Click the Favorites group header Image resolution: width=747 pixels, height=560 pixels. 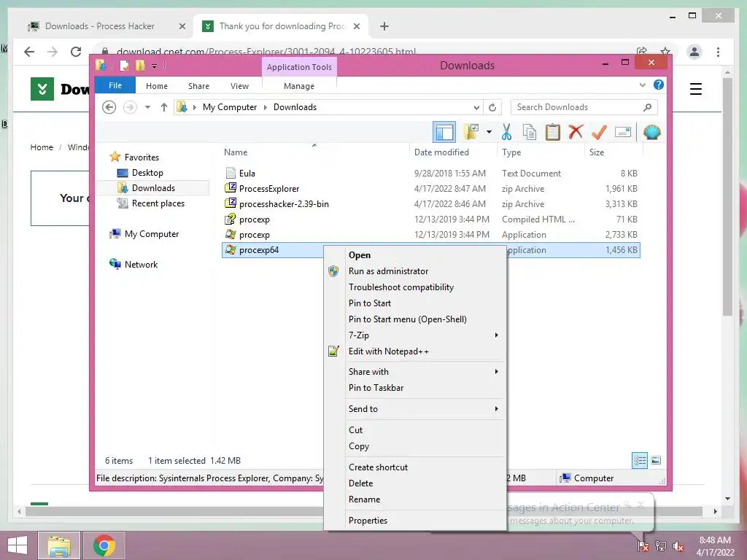click(x=142, y=157)
